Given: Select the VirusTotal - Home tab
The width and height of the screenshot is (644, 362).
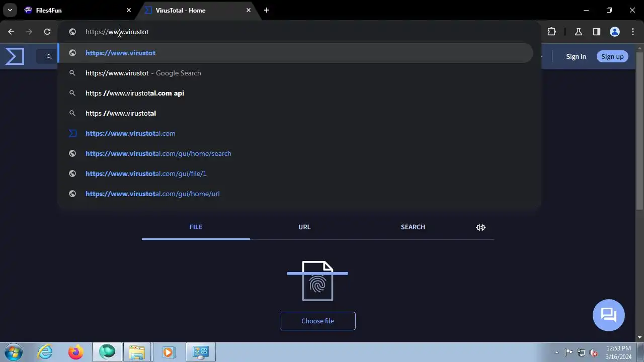Looking at the screenshot, I should (x=197, y=10).
